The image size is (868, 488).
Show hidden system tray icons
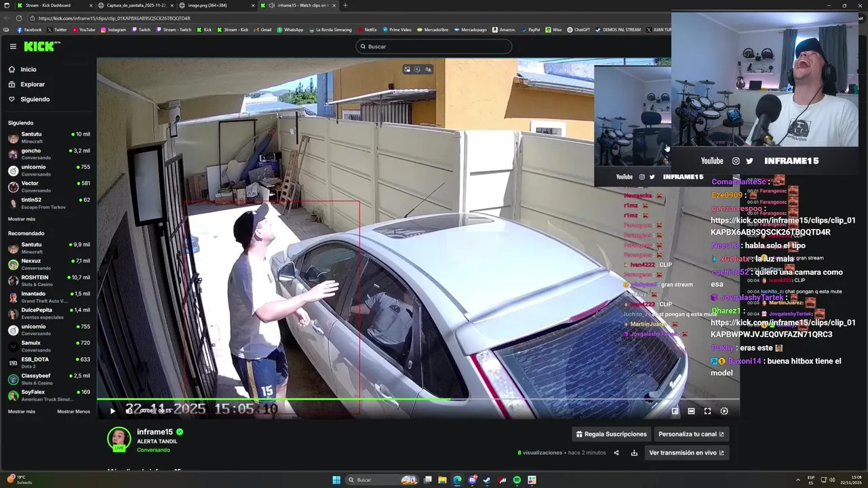click(x=797, y=480)
